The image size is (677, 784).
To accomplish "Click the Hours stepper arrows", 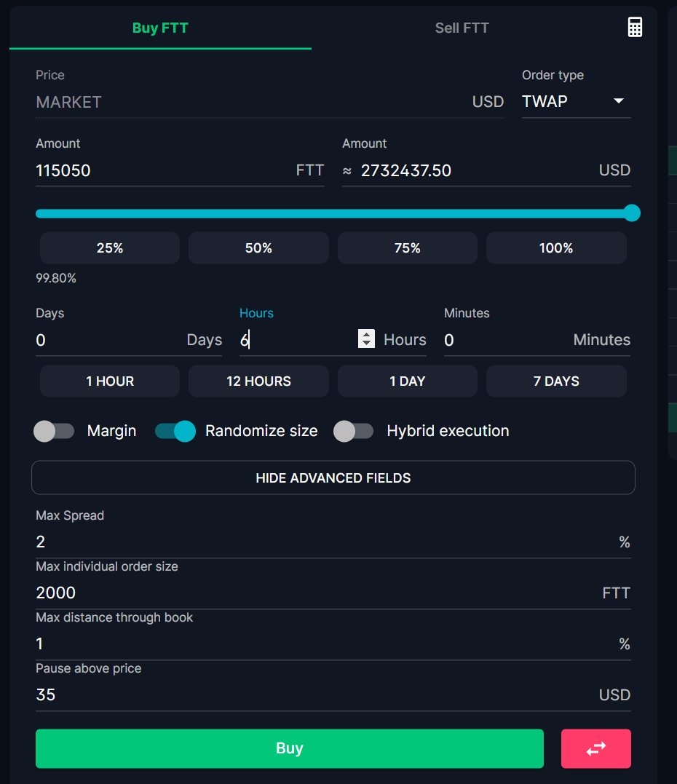I will [366, 338].
